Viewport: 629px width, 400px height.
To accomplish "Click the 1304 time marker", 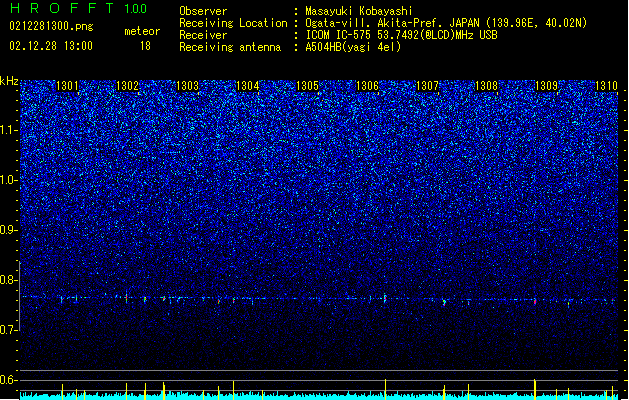I will click(x=248, y=86).
